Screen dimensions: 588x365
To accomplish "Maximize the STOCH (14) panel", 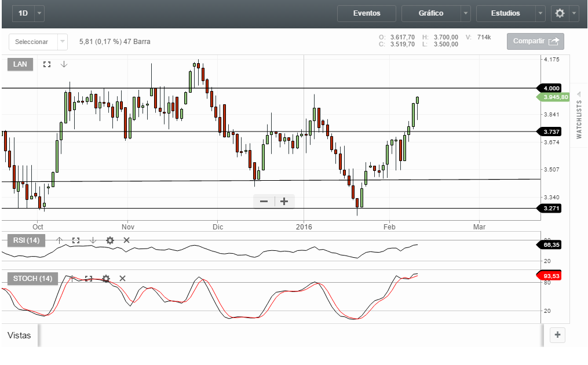I will (89, 279).
